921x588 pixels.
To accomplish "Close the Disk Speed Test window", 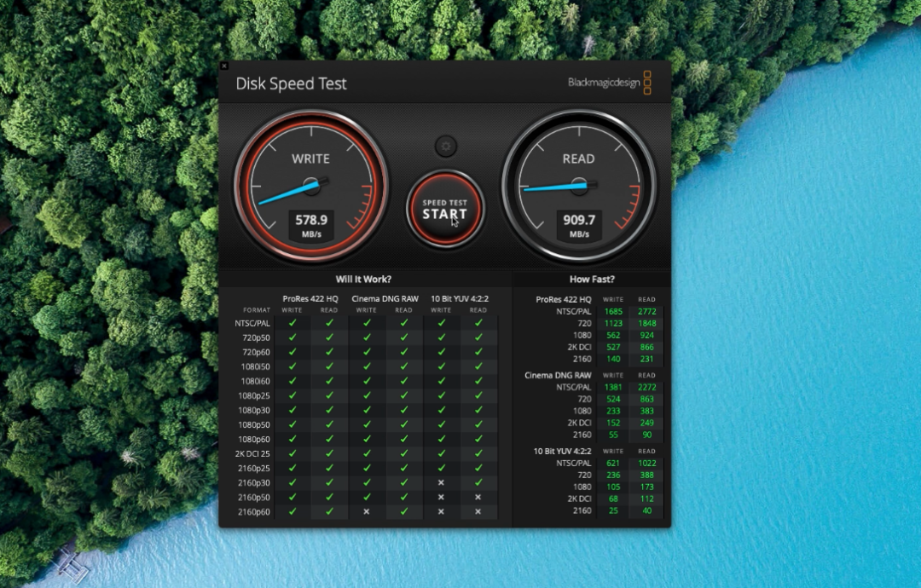I will click(223, 66).
